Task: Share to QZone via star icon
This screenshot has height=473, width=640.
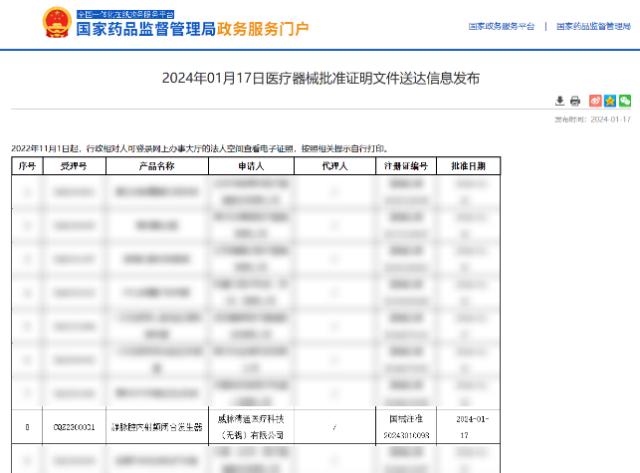Action: point(610,101)
